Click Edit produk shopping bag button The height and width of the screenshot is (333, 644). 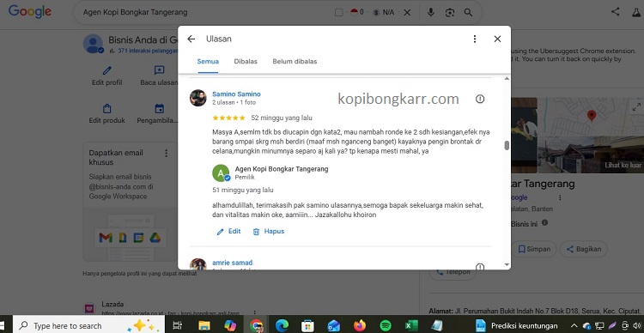(106, 114)
